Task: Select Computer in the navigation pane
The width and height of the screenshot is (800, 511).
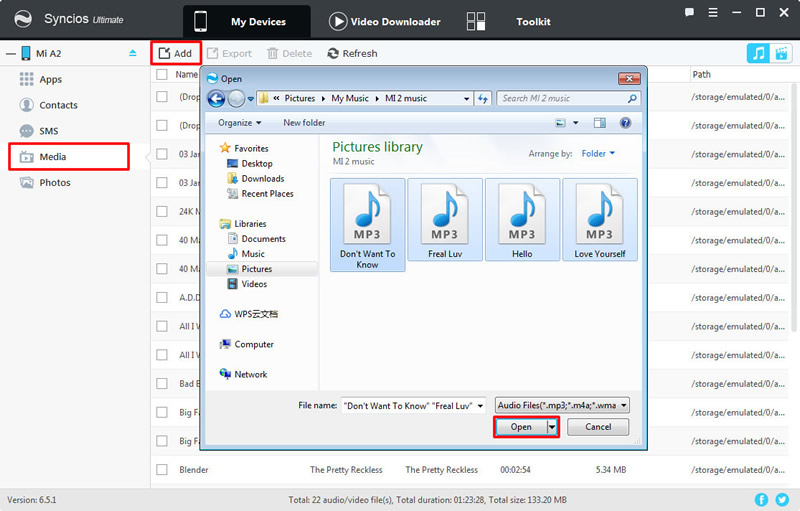Action: coord(254,344)
